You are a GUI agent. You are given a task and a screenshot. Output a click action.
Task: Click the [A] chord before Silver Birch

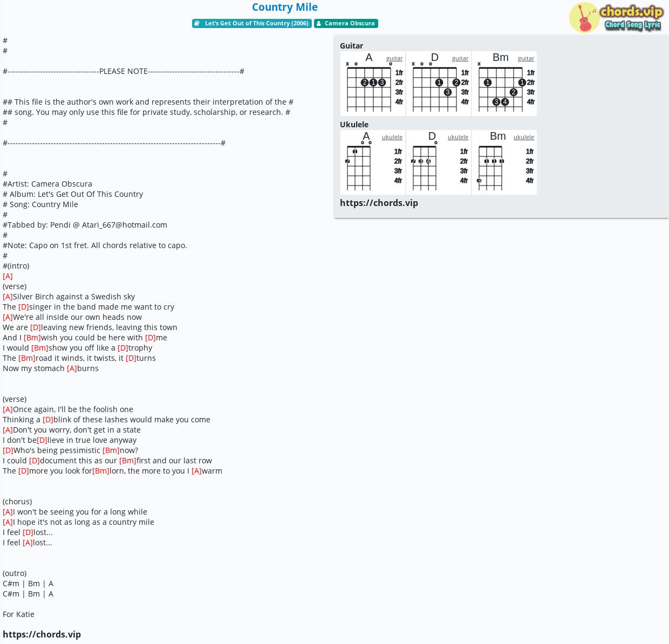point(8,297)
